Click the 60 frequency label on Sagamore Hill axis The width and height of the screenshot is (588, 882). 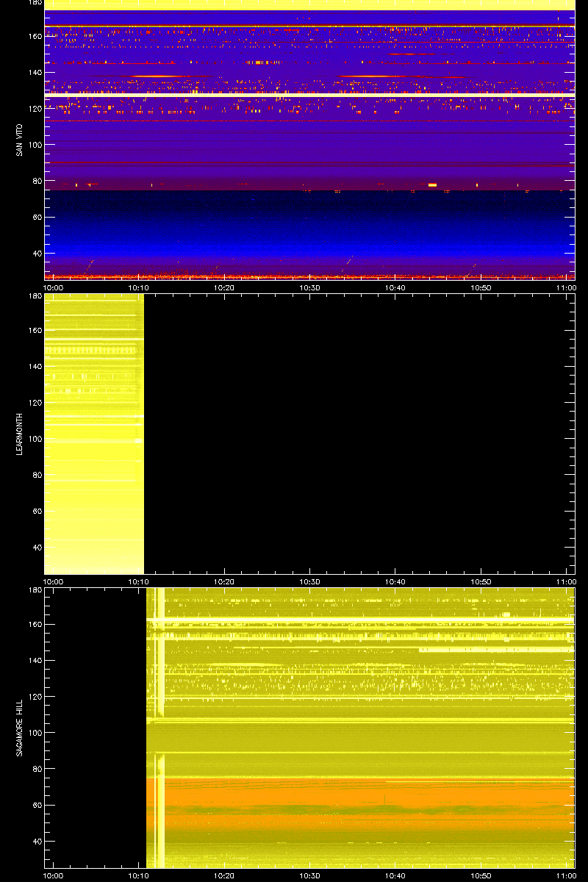[36, 805]
